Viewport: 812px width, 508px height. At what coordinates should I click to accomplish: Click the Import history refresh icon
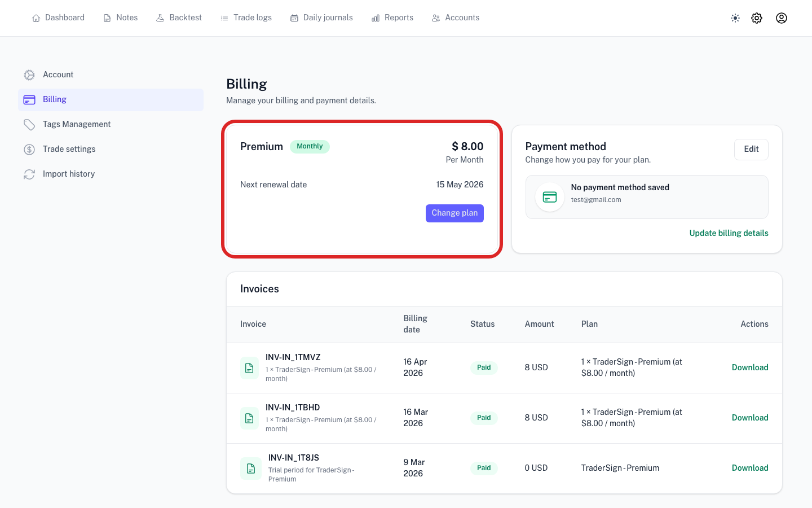[x=29, y=174]
